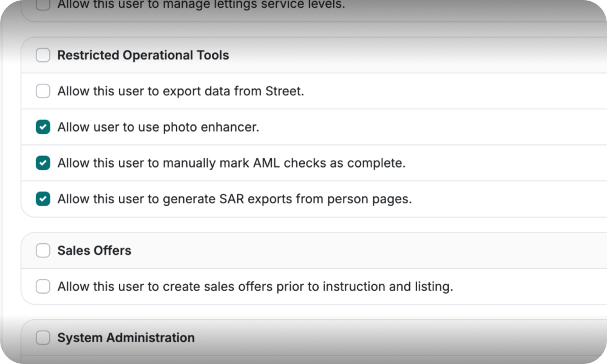607x364 pixels.
Task: Click the 'Sales Offers' heading text
Action: (94, 251)
